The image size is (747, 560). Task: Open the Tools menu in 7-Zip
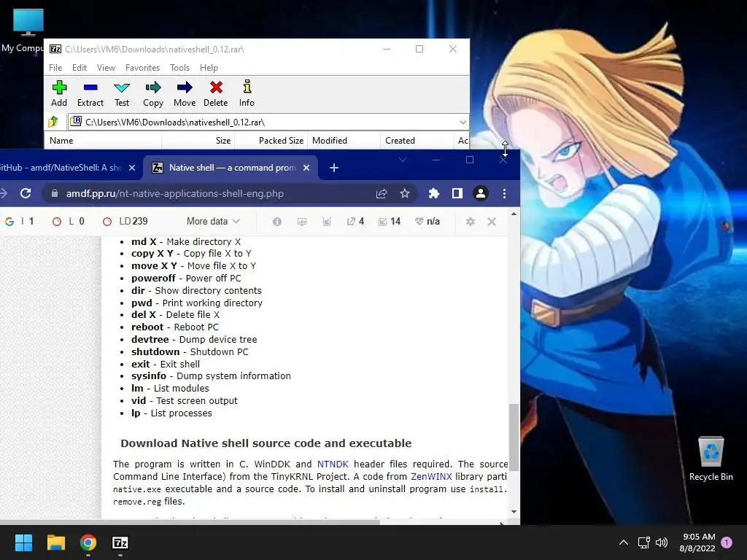179,68
